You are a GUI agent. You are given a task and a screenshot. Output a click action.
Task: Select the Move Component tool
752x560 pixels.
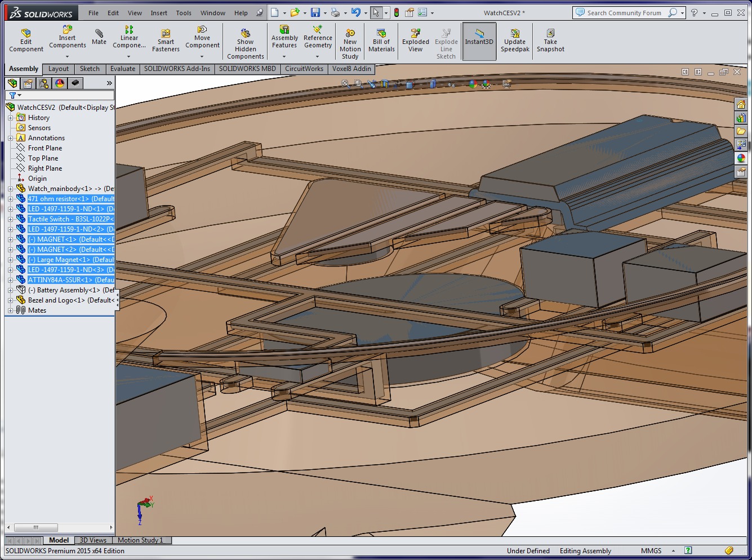pos(202,38)
